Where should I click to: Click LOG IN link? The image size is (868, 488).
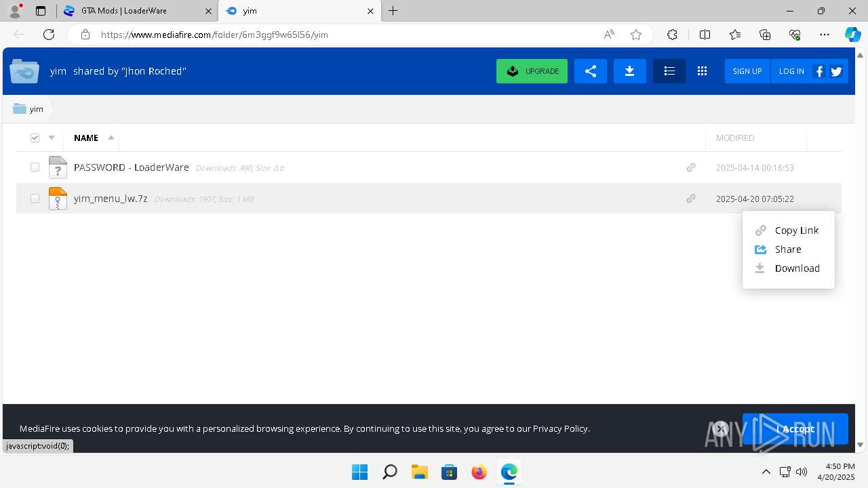(x=791, y=71)
